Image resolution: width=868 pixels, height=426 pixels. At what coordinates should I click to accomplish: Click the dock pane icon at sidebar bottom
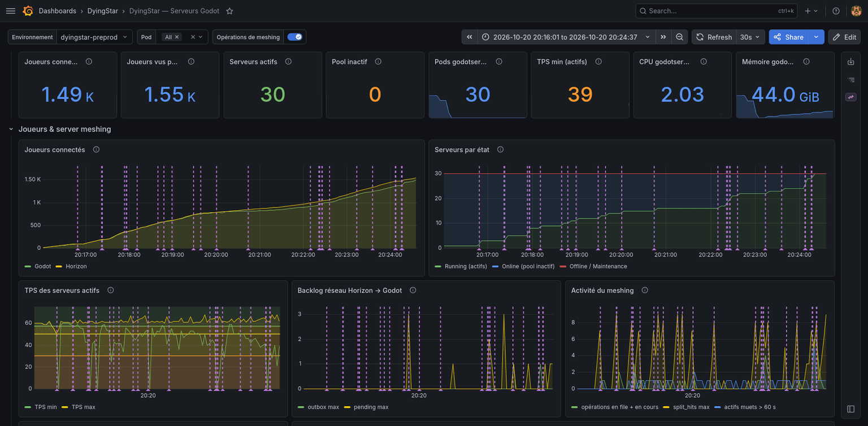[x=851, y=409]
